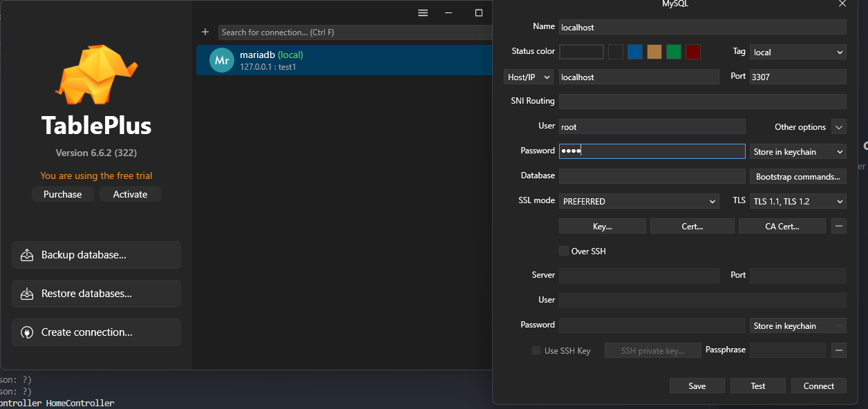The width and height of the screenshot is (868, 409).
Task: Click the minus button beside Passphrase
Action: 838,350
